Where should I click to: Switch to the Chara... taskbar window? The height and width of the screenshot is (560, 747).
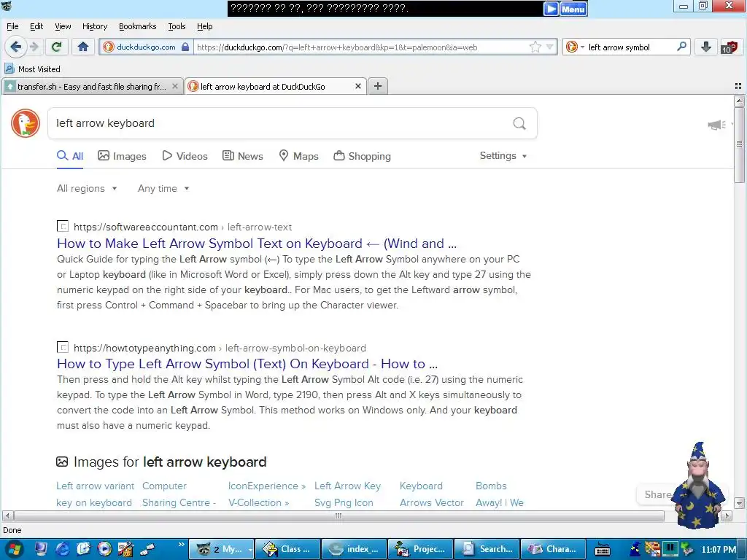(553, 549)
